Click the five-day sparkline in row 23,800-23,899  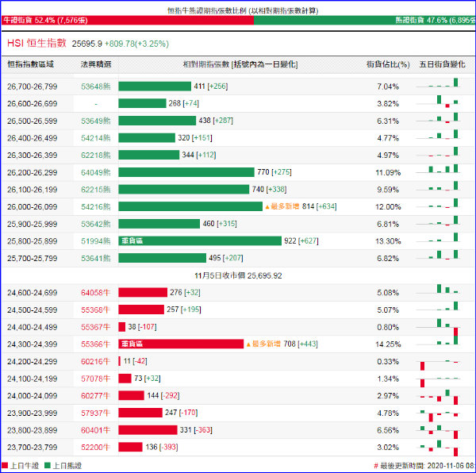coord(438,431)
